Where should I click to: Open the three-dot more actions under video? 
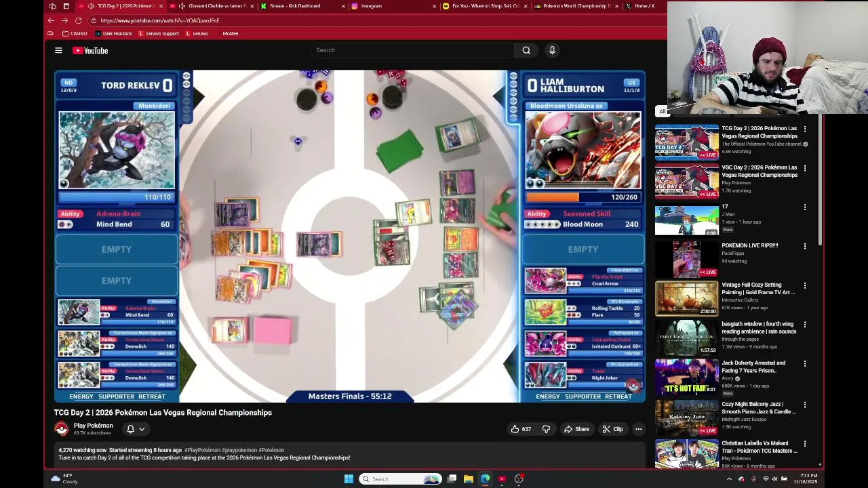coord(638,429)
